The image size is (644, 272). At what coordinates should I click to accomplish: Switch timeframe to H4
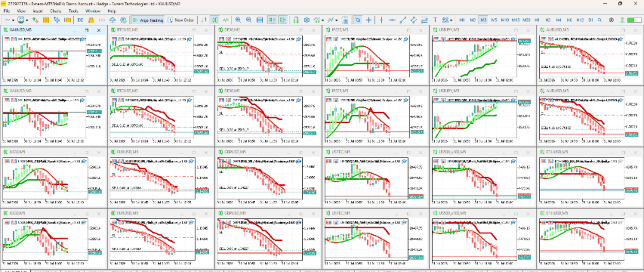coord(559,20)
